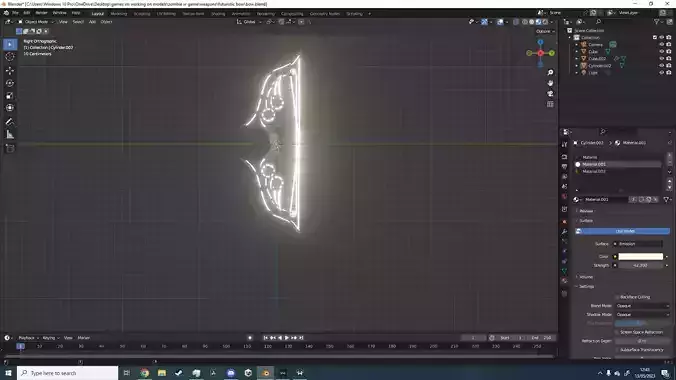Open the Object Mode dropdown
This screenshot has width=676, height=380.
pyautogui.click(x=36, y=22)
